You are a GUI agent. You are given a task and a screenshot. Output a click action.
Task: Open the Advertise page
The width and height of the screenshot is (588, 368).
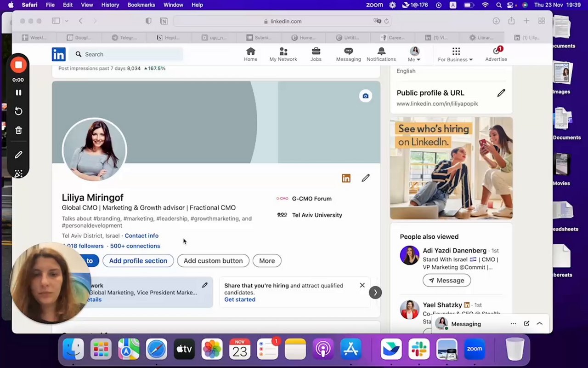(x=496, y=54)
